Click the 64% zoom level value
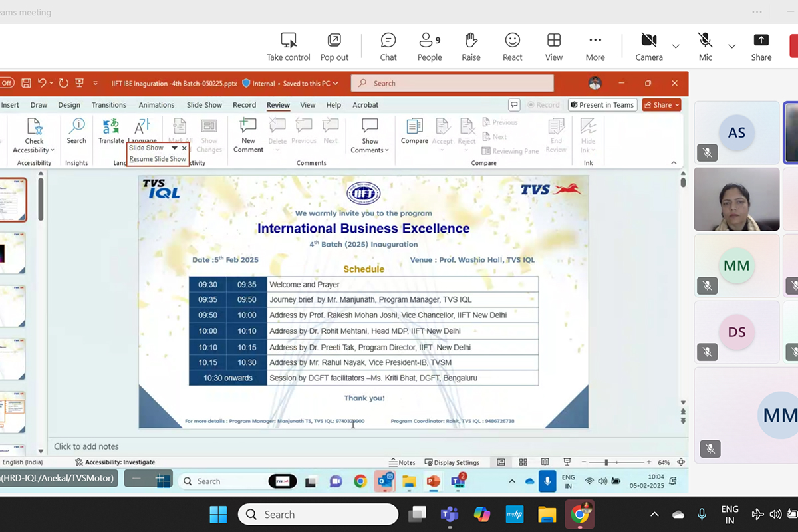Screen dimensions: 798x532 (664, 462)
